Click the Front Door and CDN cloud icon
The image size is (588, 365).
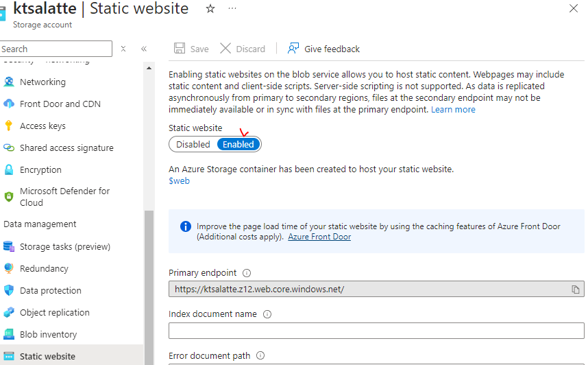coord(9,104)
